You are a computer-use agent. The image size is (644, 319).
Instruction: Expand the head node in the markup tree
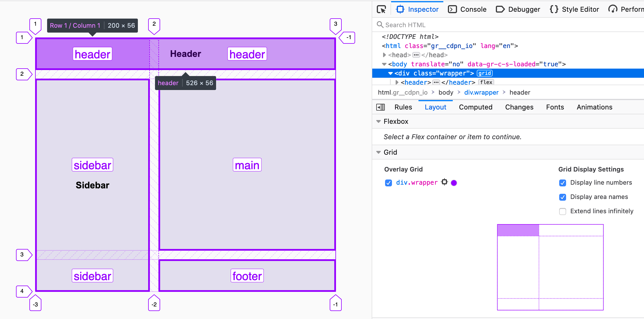click(x=385, y=55)
